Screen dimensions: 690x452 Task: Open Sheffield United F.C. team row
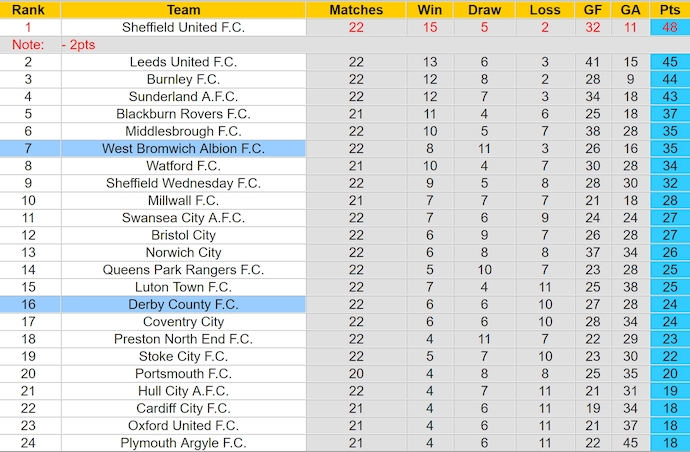pyautogui.click(x=345, y=27)
